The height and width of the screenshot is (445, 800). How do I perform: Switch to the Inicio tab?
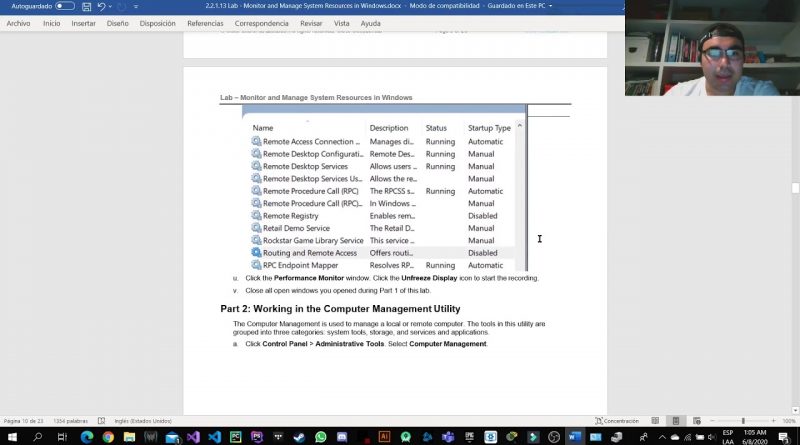click(x=52, y=23)
